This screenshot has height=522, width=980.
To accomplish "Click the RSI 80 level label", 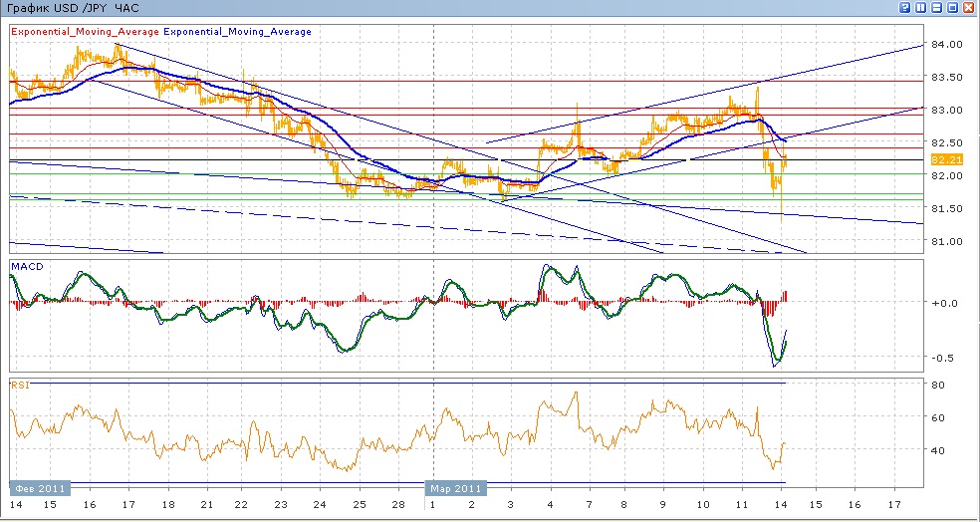I will (937, 385).
